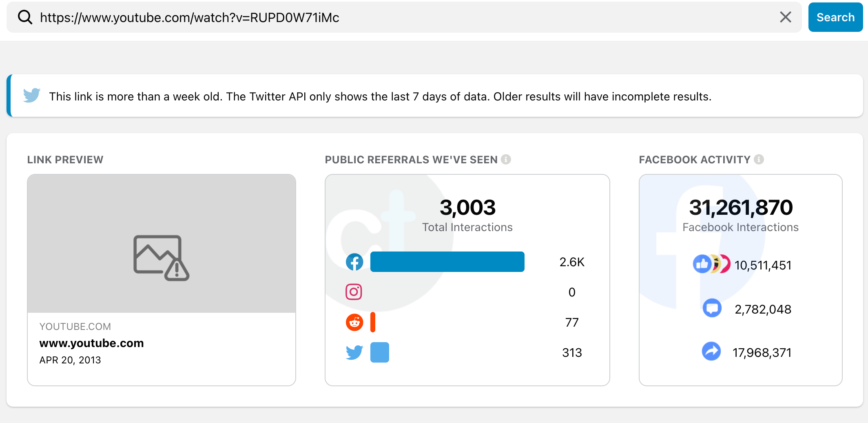
Task: Click the 3,003 Total Interactions figure
Action: click(x=467, y=208)
